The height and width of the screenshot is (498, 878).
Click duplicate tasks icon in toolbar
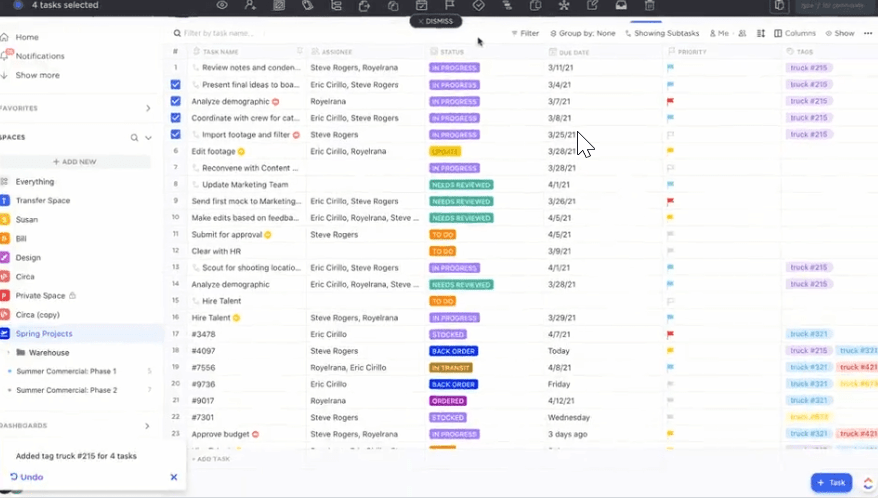[393, 6]
